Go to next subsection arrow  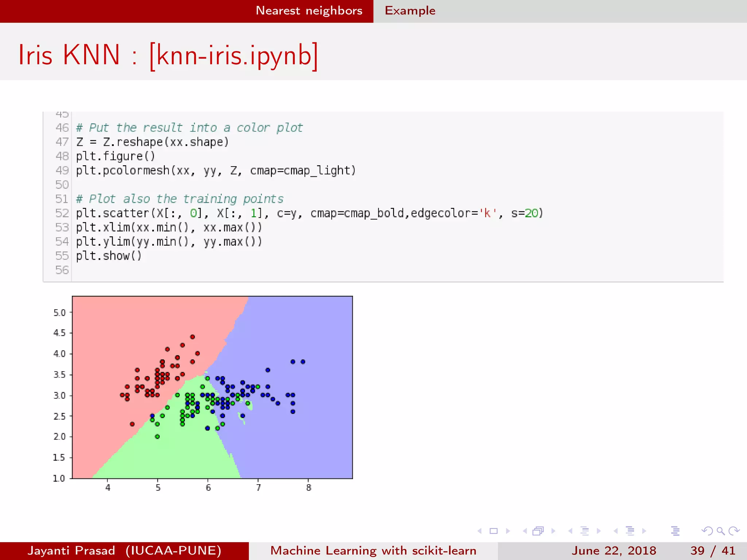pos(599,531)
